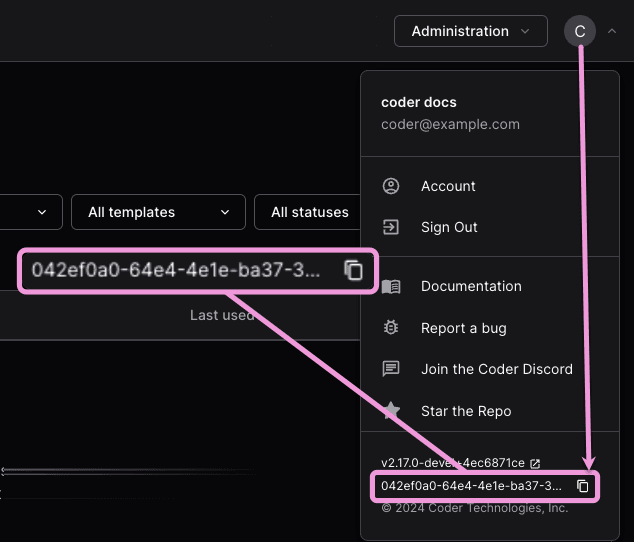Expand the All templates filter
634x542 pixels.
click(x=158, y=212)
